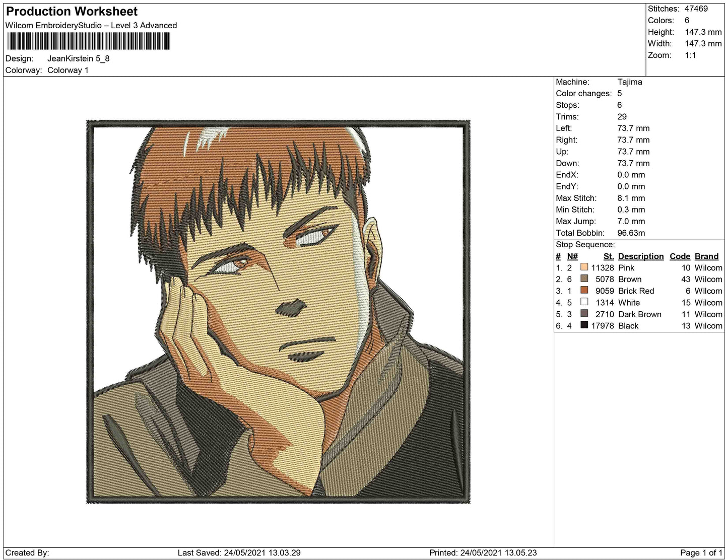Click the machine value "Tajima"
This screenshot has height=560, width=728.
(x=630, y=82)
